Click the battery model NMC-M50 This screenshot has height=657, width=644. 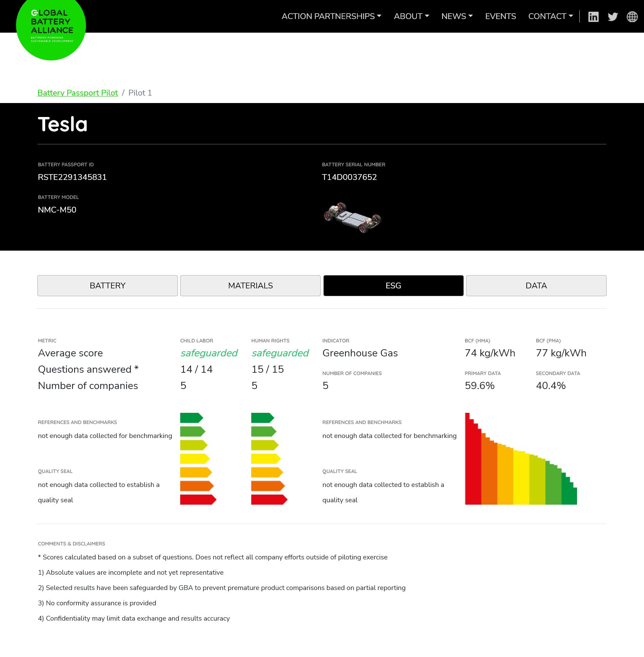click(57, 210)
